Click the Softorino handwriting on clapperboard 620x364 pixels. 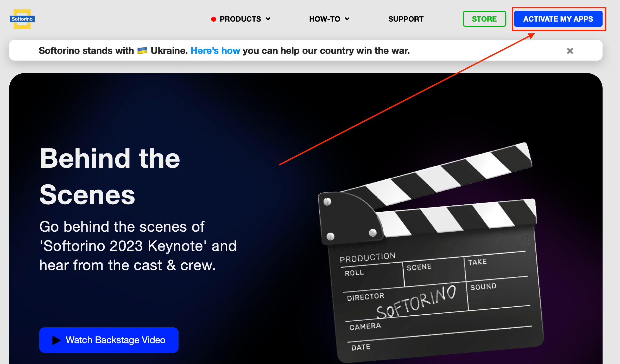416,302
